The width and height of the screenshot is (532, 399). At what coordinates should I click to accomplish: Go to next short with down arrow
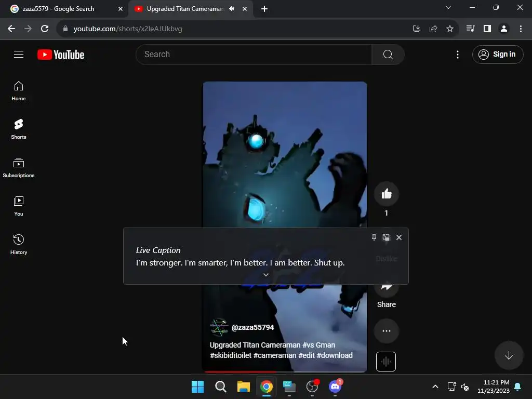[x=508, y=355]
